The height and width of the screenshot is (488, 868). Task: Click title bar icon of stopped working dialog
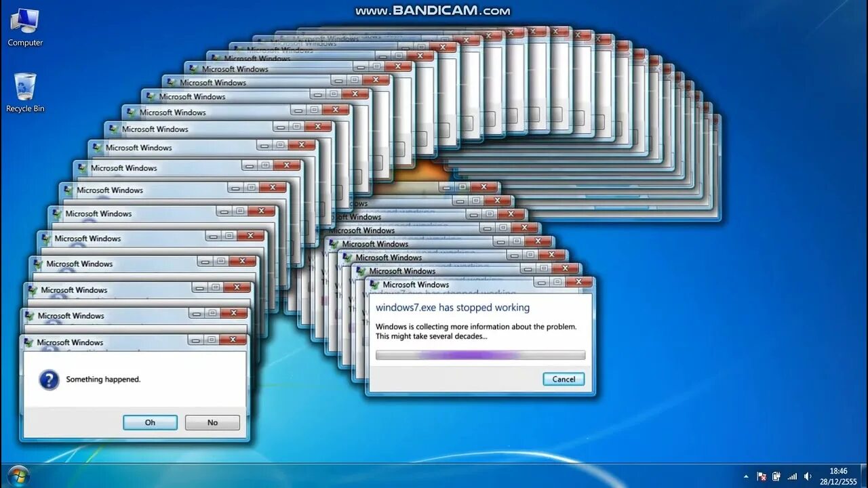(x=374, y=285)
